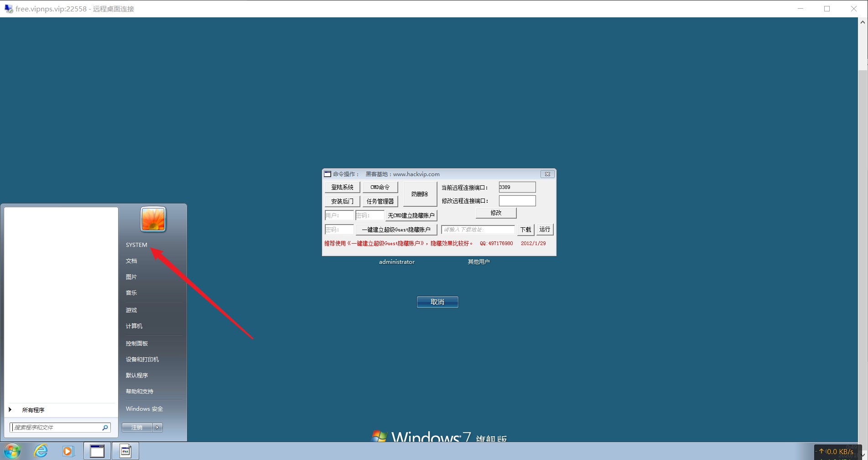Click the 安装后门 button
Screen dimensions: 868x460
tap(342, 201)
